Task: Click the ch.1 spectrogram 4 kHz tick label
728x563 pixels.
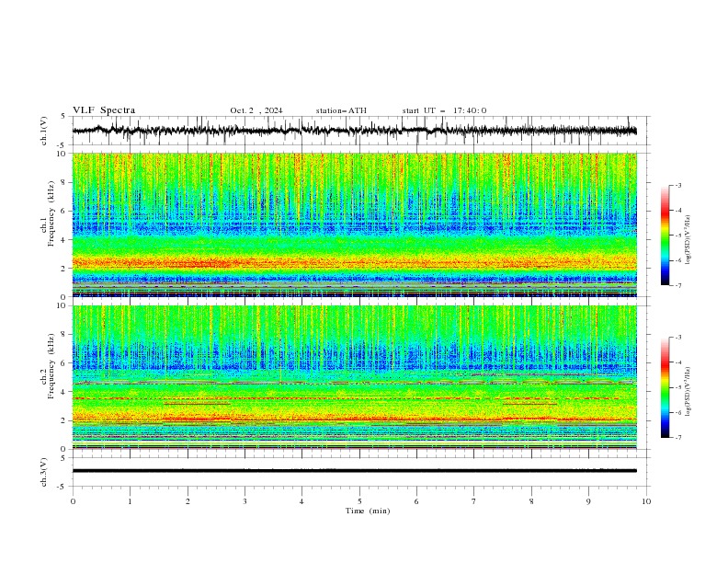Action: (64, 240)
